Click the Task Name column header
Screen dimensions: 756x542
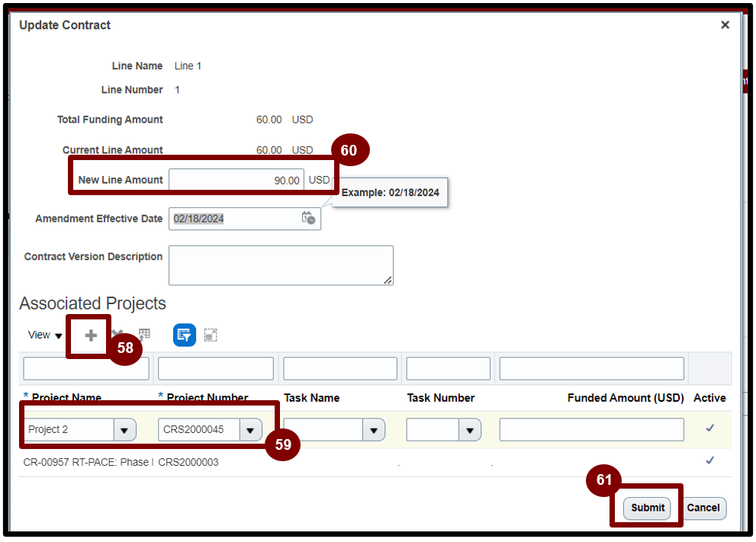(311, 398)
